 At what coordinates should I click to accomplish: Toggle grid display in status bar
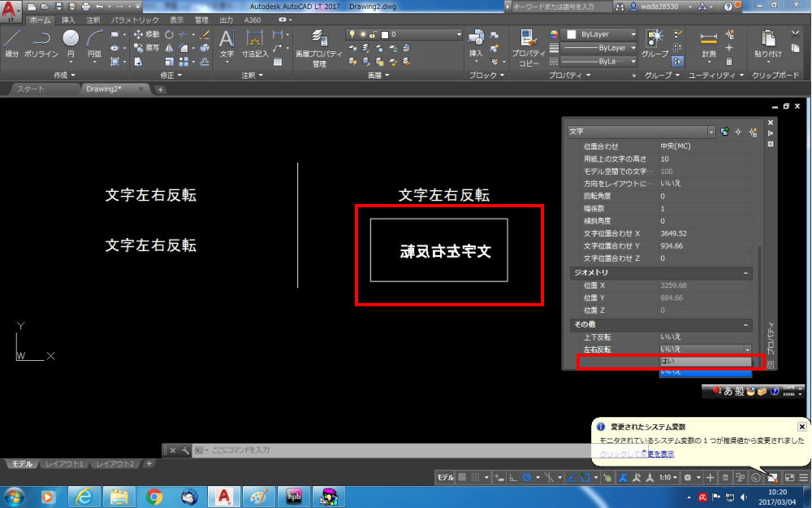pos(462,477)
